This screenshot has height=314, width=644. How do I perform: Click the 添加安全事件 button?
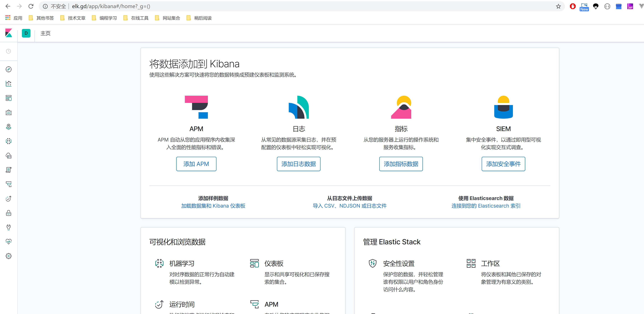504,164
